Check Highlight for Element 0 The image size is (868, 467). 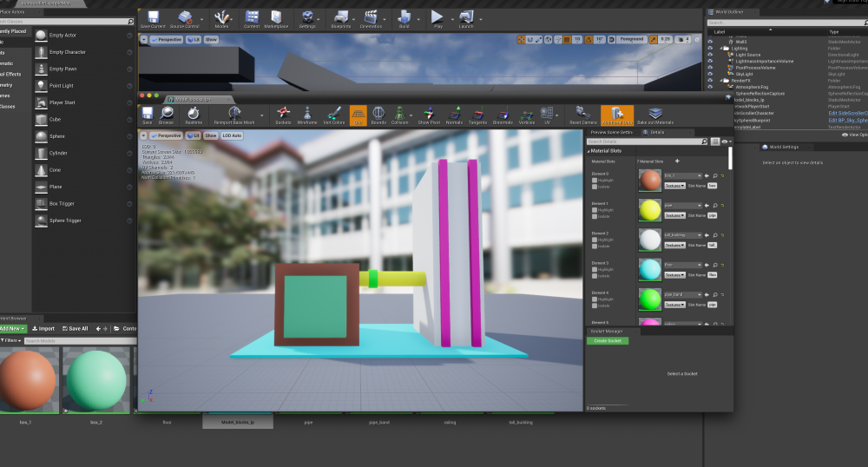[x=595, y=181]
